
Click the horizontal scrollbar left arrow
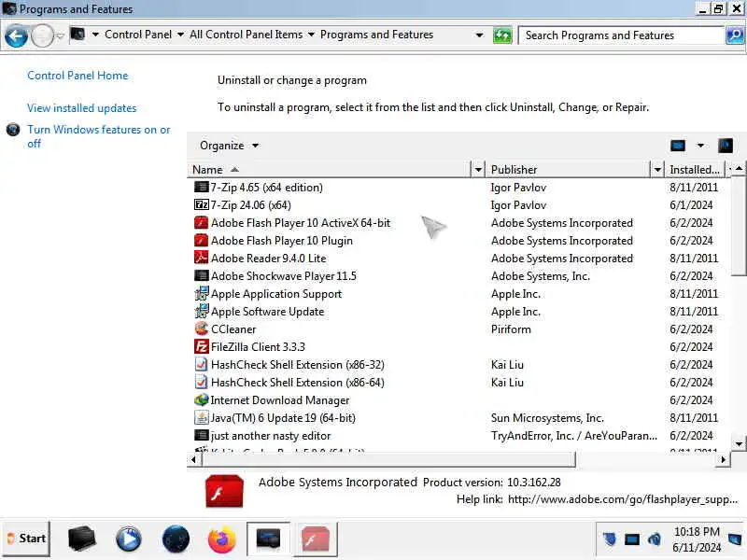pos(193,459)
